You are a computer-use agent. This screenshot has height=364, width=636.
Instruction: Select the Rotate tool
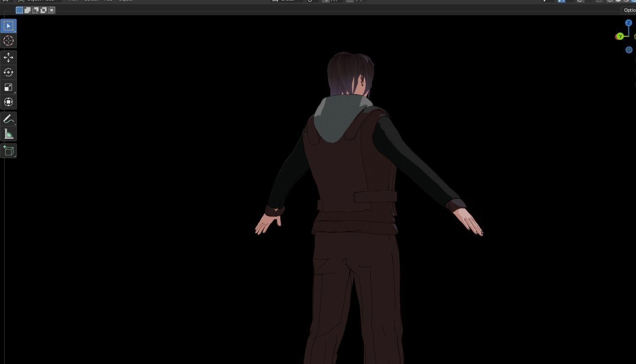pyautogui.click(x=8, y=72)
